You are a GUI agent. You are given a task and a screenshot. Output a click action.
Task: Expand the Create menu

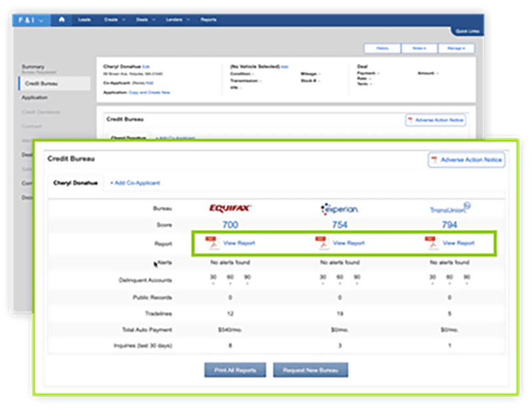coord(114,20)
